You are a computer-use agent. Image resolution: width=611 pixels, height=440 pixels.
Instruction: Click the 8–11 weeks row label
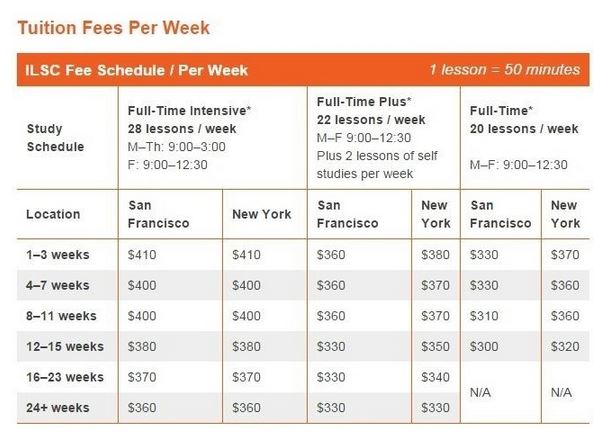tap(61, 316)
